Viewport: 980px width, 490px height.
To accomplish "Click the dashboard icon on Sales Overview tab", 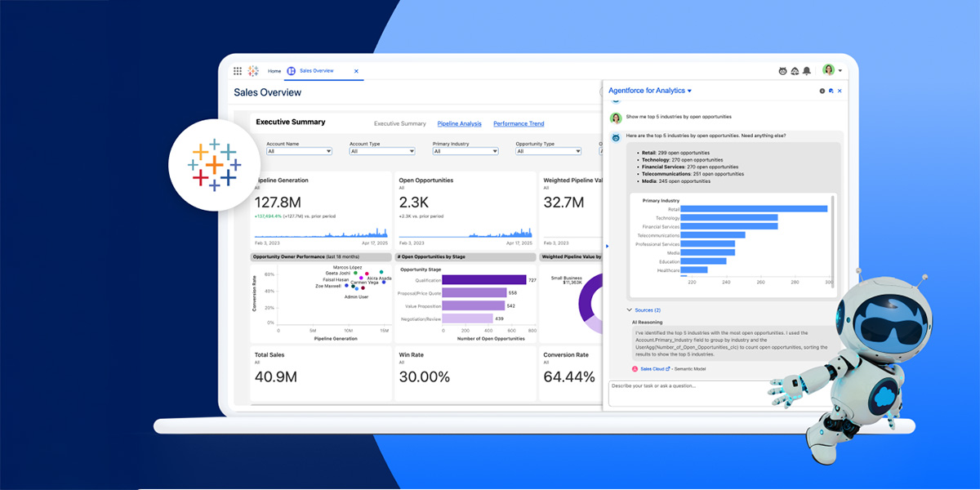I will [291, 71].
